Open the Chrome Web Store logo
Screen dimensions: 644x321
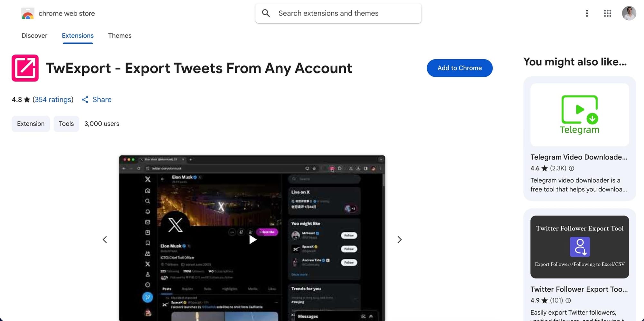(28, 13)
